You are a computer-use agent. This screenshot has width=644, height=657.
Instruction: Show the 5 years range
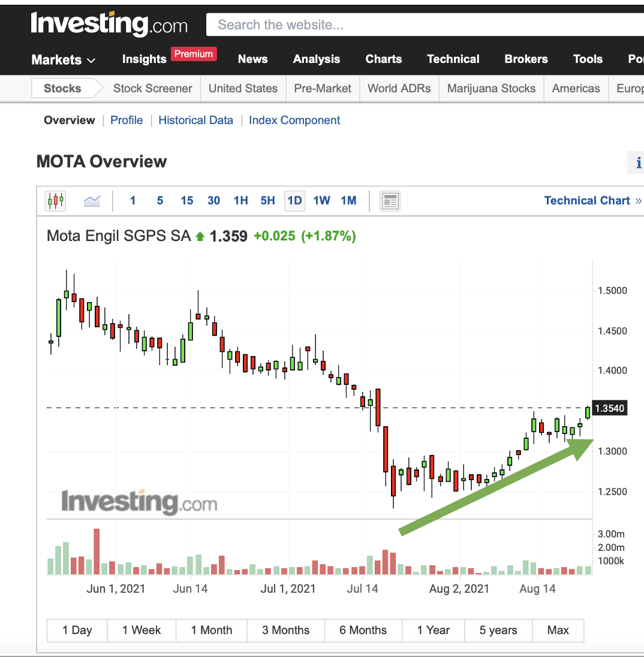pyautogui.click(x=499, y=631)
